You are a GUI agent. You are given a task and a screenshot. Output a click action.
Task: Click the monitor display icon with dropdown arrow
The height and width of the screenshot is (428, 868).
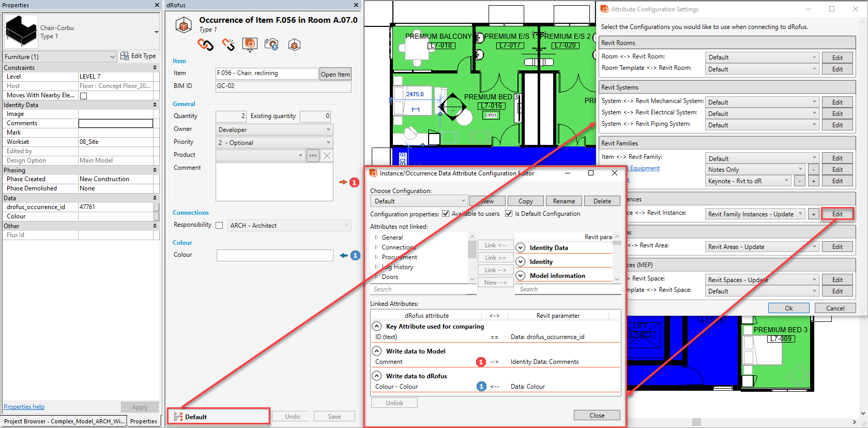250,45
